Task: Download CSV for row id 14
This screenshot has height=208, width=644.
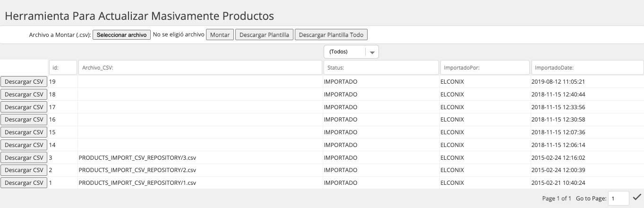Action: 24,145
